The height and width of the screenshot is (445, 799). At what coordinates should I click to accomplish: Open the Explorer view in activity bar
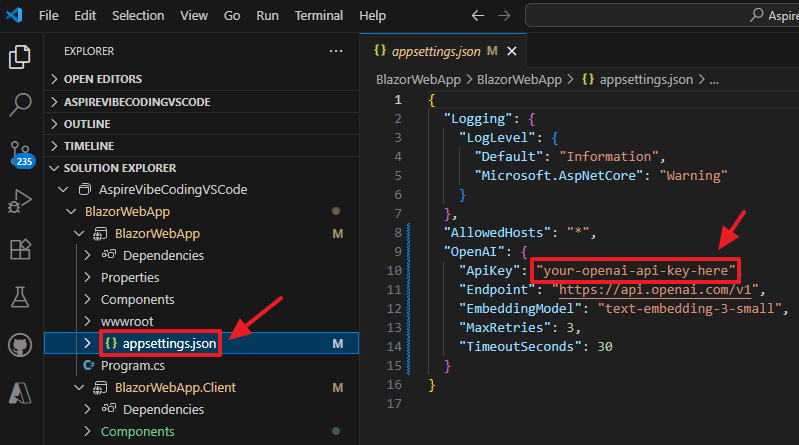(x=20, y=57)
